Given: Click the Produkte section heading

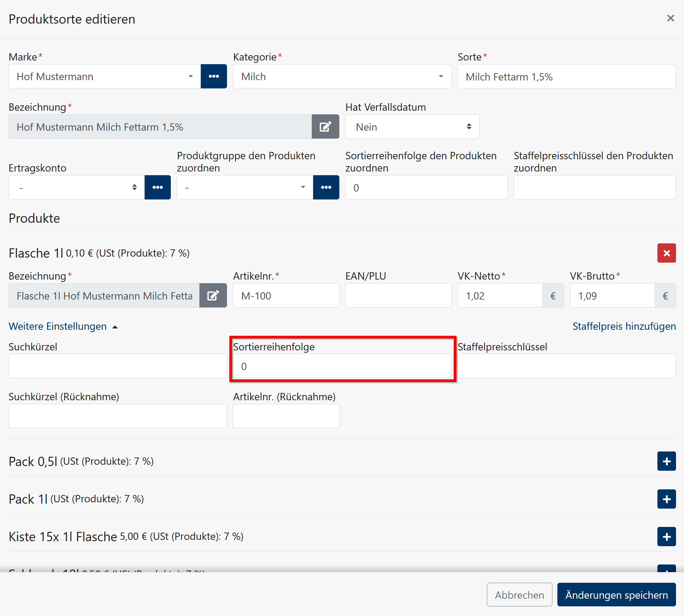Looking at the screenshot, I should tap(34, 218).
